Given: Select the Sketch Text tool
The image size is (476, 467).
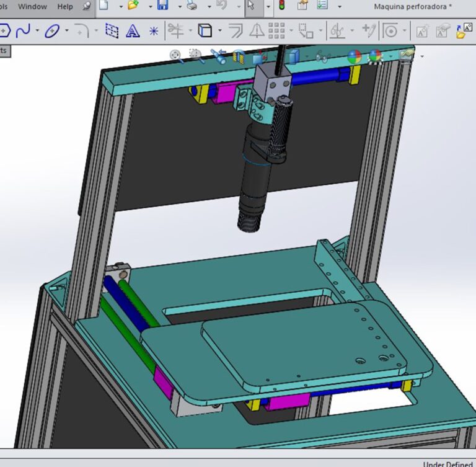Looking at the screenshot, I should (132, 30).
